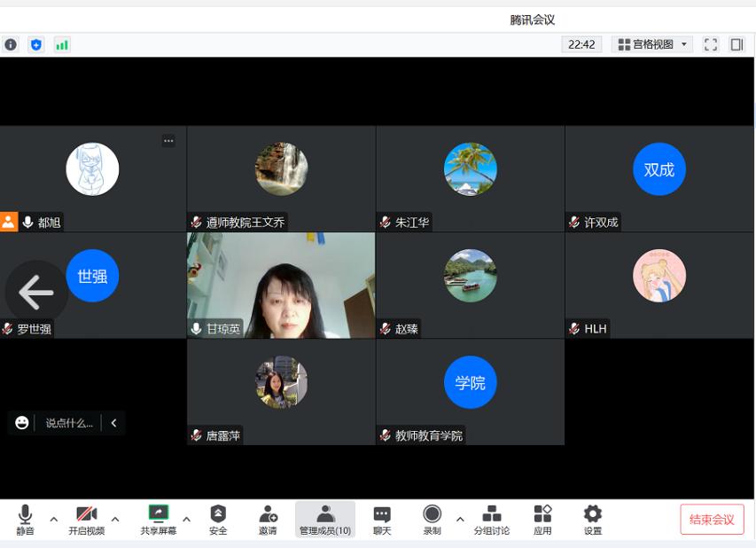This screenshot has width=756, height=548.
Task: Click the muted mic icon of HLH
Action: click(574, 329)
